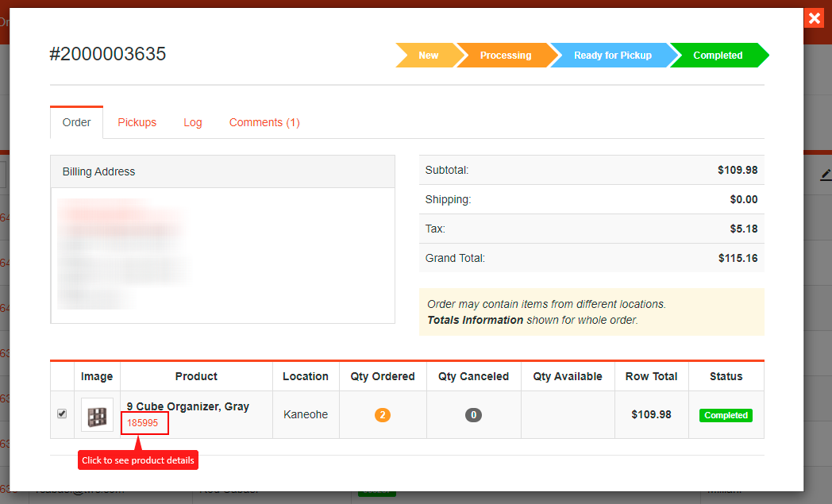832x504 pixels.
Task: Click the edit pencil icon behind the modal
Action: click(x=826, y=175)
